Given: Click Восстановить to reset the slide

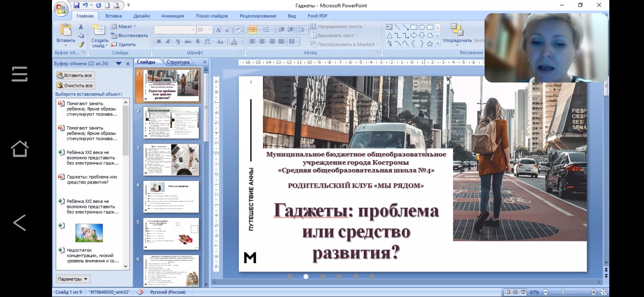Looking at the screenshot, I should [129, 35].
